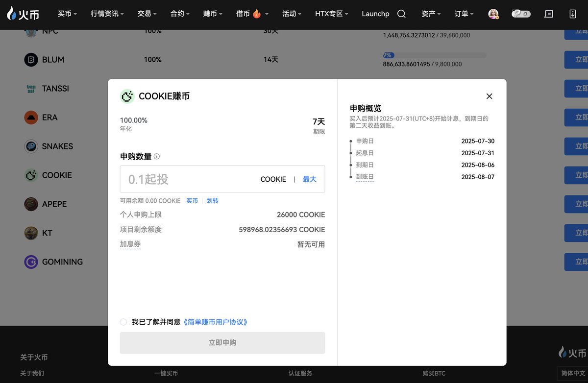588x383 pixels.
Task: Expand the 资产 dropdown
Action: [431, 14]
